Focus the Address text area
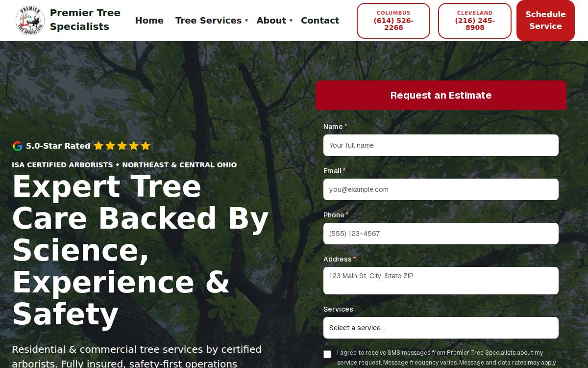Viewport: 588px width, 368px height. tap(441, 281)
